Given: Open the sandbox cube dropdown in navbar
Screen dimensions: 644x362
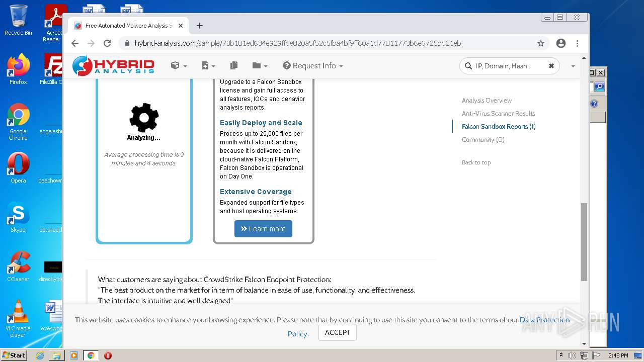Looking at the screenshot, I should click(179, 66).
